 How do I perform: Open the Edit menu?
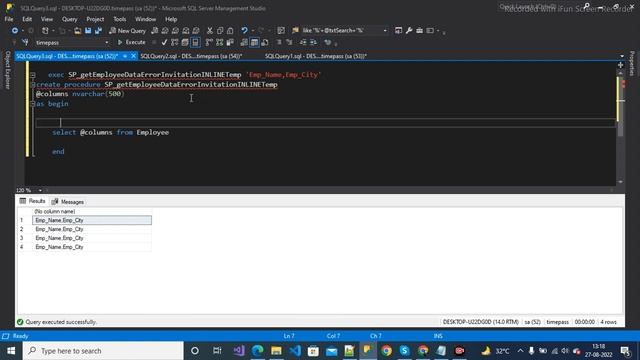point(27,19)
